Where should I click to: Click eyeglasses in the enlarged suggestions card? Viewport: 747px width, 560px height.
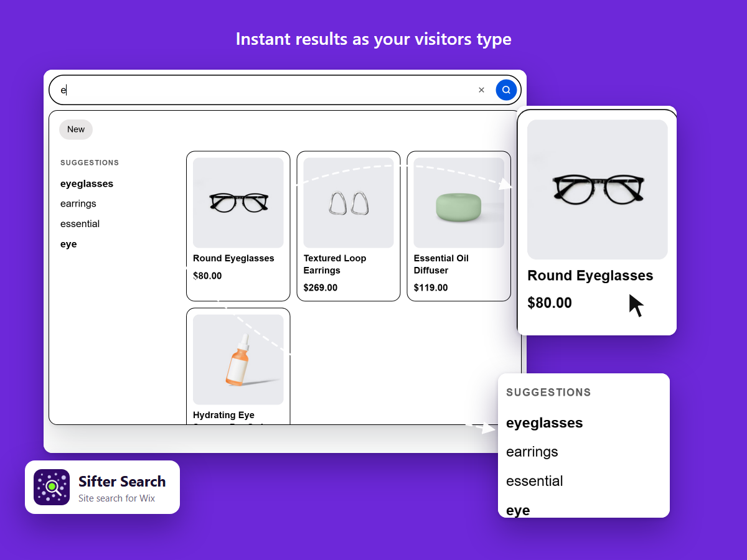(x=545, y=423)
